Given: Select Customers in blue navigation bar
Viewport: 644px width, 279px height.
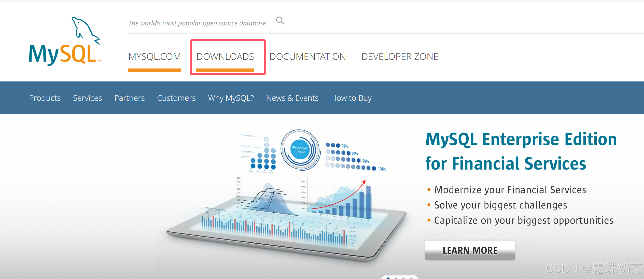Looking at the screenshot, I should coord(176,98).
